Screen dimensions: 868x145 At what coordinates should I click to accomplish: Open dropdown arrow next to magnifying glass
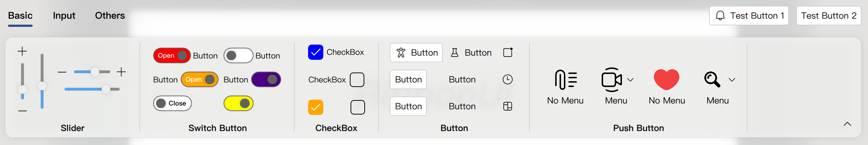[732, 80]
